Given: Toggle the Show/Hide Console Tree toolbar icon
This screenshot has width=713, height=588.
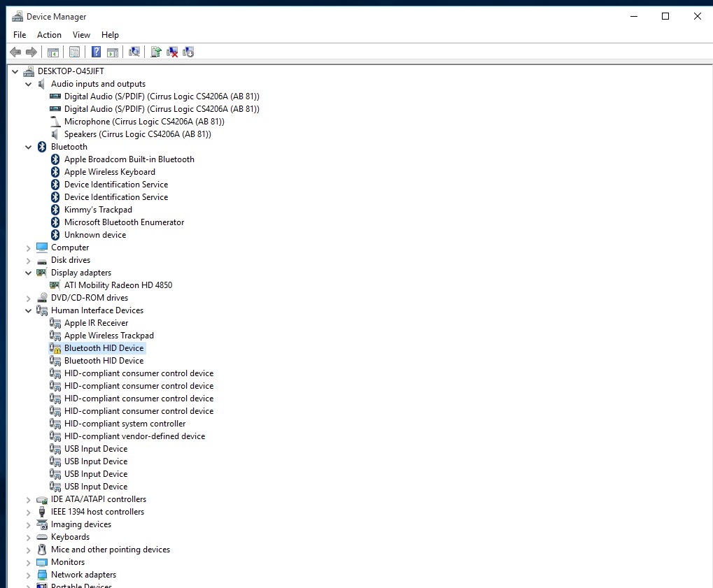Looking at the screenshot, I should pyautogui.click(x=53, y=52).
